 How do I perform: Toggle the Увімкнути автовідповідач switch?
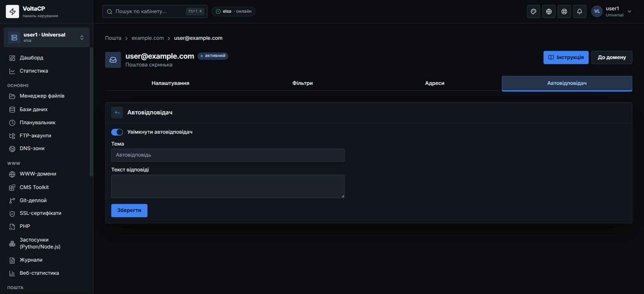pyautogui.click(x=117, y=132)
